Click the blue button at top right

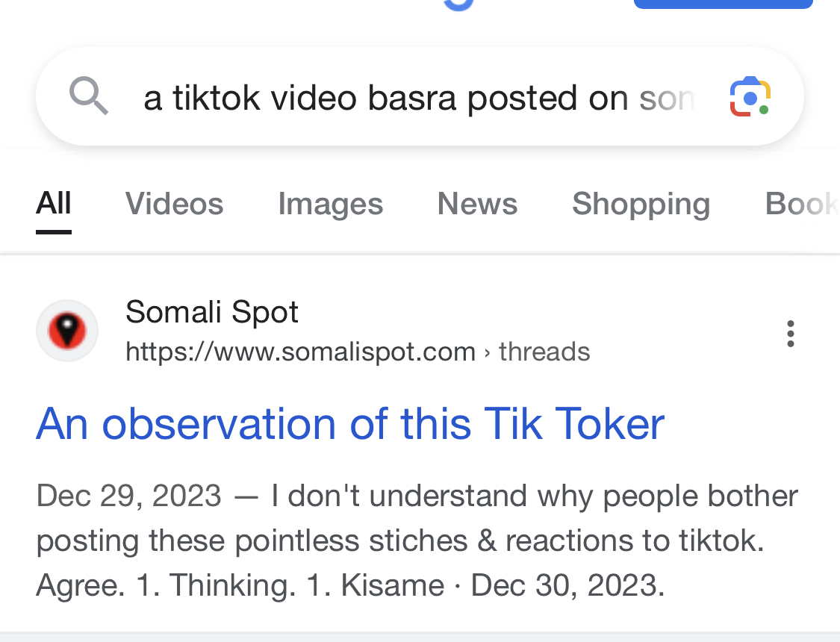click(x=724, y=4)
